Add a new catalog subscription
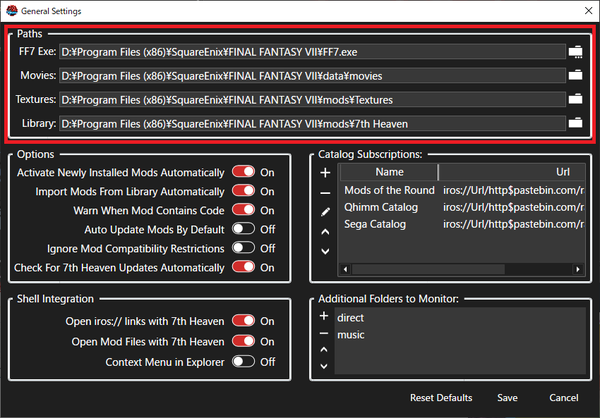The image size is (600, 418). tap(325, 173)
